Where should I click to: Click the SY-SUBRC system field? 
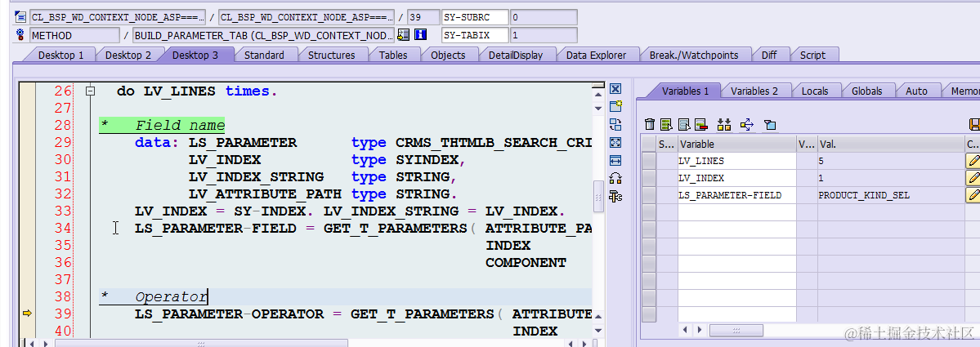click(x=475, y=17)
